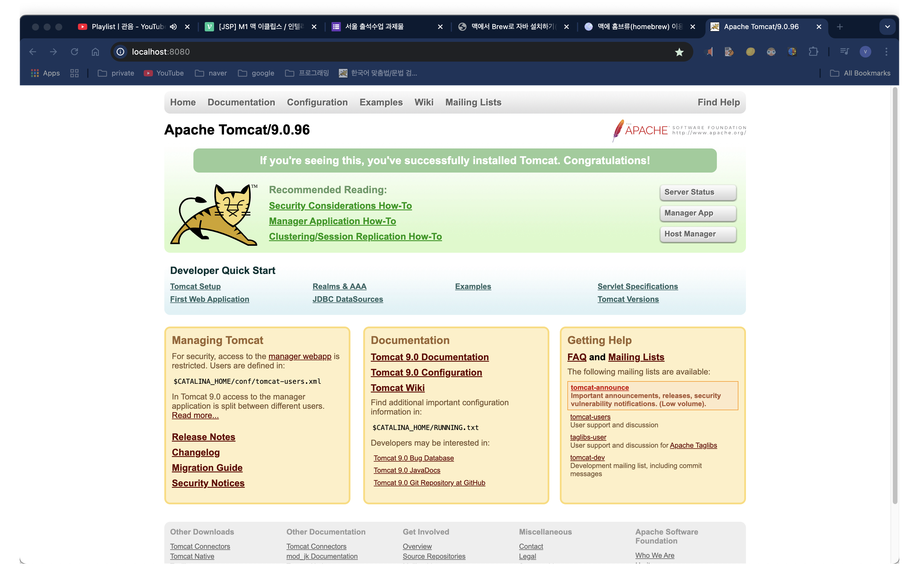Click the site information icon

(x=120, y=51)
